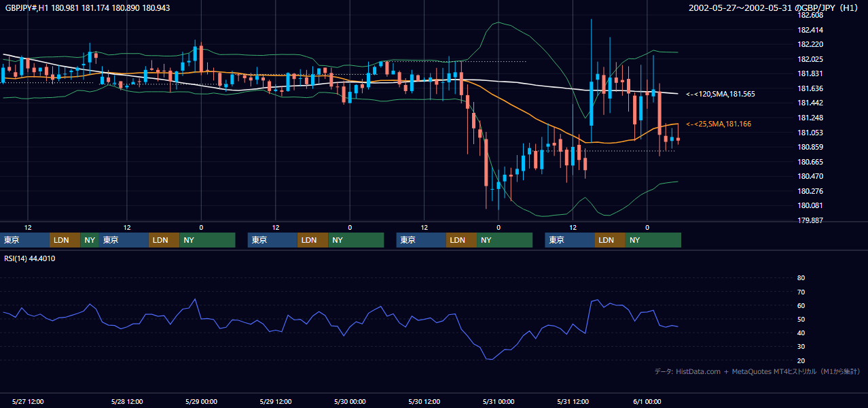Click the 180.081 price axis value
This screenshot has height=408, width=868.
[x=810, y=205]
